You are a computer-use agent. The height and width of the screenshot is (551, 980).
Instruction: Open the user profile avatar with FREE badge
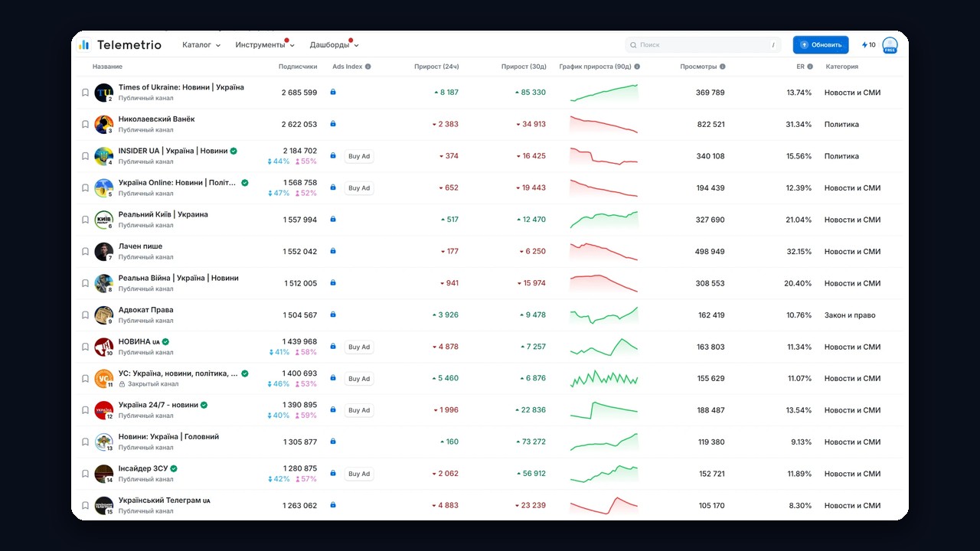pos(890,45)
